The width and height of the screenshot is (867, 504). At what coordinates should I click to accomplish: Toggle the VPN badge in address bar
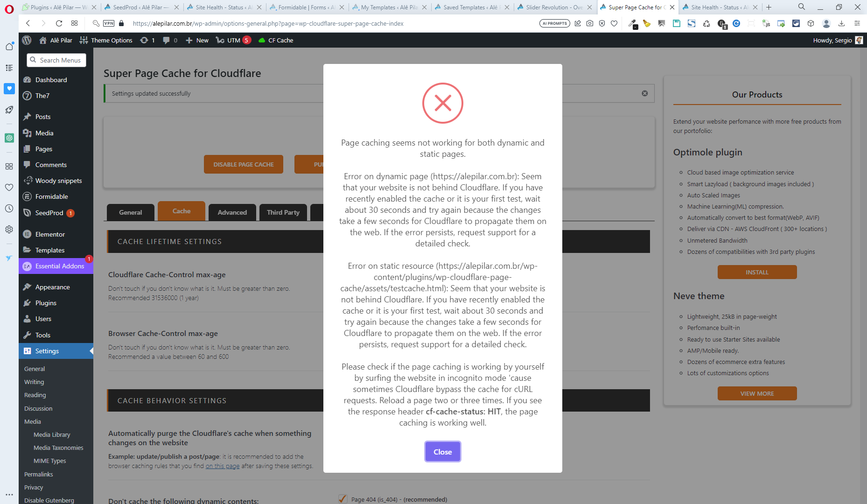(x=109, y=23)
